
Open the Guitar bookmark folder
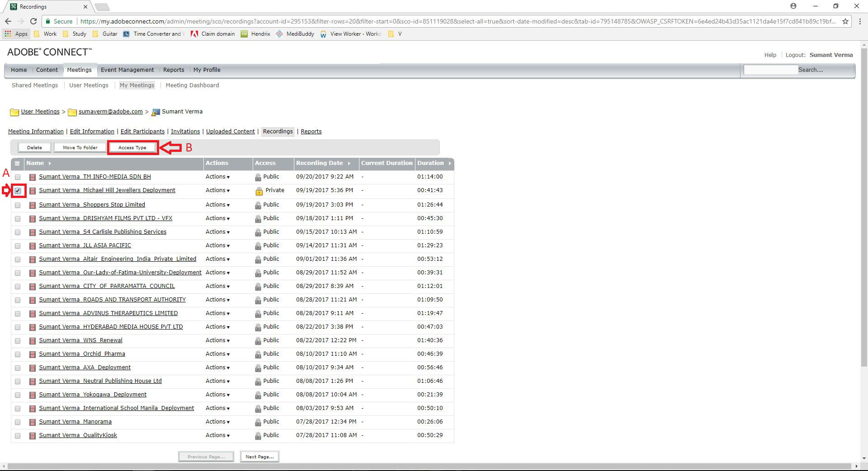[x=104, y=34]
